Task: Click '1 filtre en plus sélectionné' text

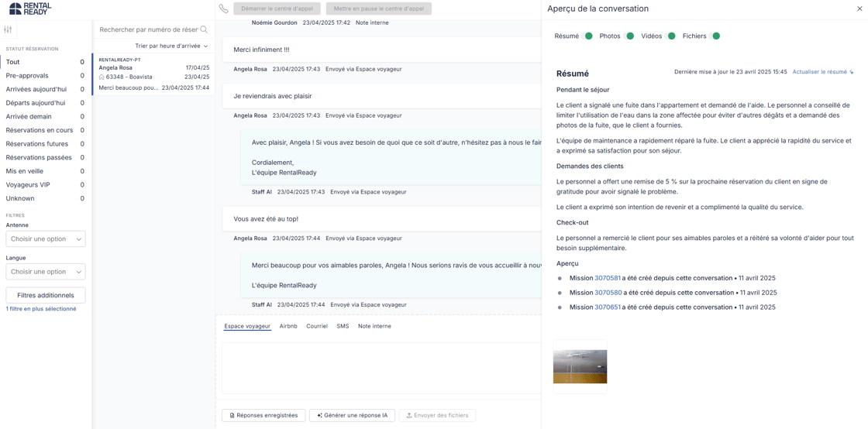Action: 41,309
